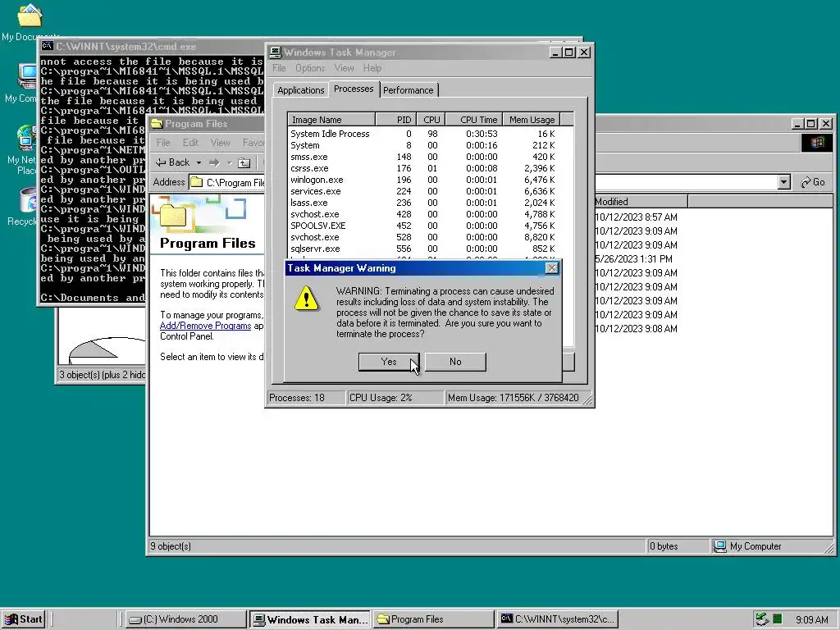Open My Documents desktop icon
The image size is (840, 630).
coord(30,22)
